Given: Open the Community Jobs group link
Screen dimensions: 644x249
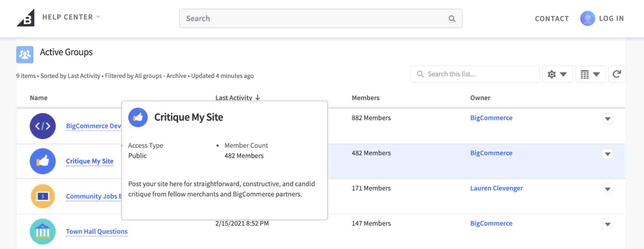Looking at the screenshot, I should tap(93, 196).
